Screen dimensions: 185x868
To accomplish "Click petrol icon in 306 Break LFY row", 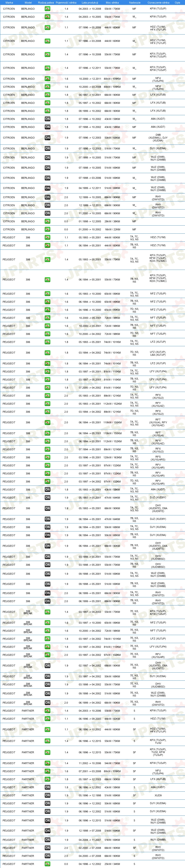I will [48, 647].
